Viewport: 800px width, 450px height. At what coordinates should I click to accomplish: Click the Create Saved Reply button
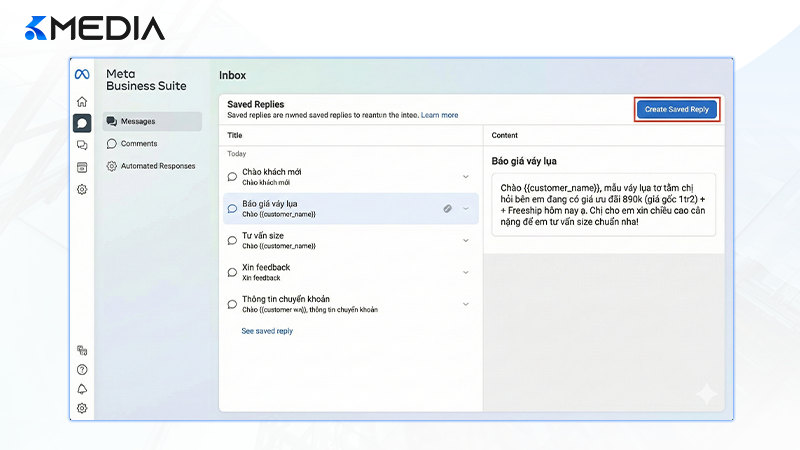point(677,109)
